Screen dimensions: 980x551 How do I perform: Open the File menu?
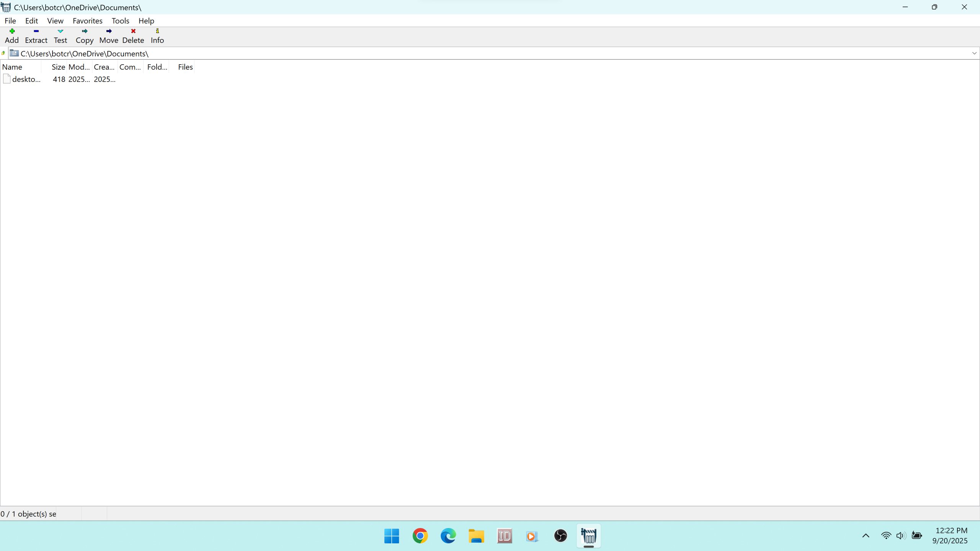tap(10, 21)
